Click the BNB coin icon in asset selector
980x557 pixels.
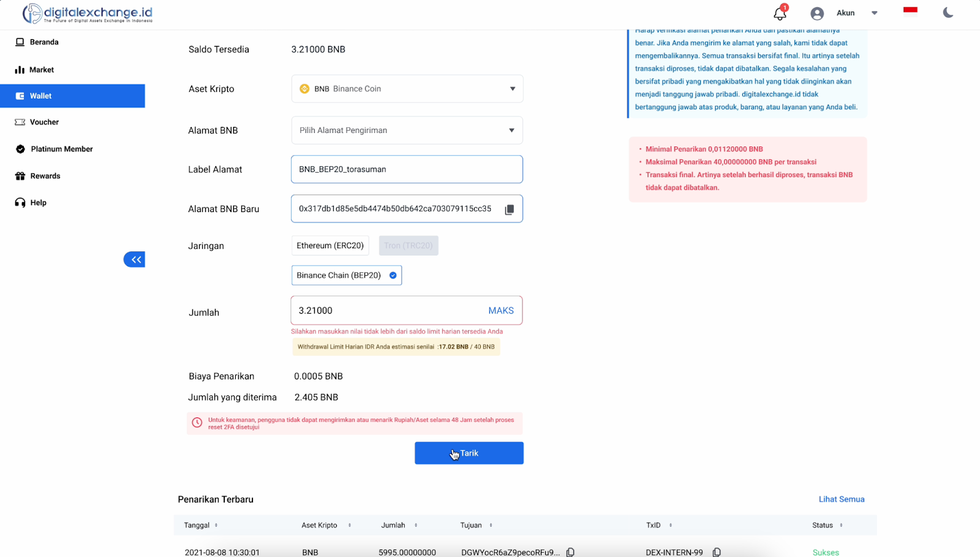pos(304,89)
